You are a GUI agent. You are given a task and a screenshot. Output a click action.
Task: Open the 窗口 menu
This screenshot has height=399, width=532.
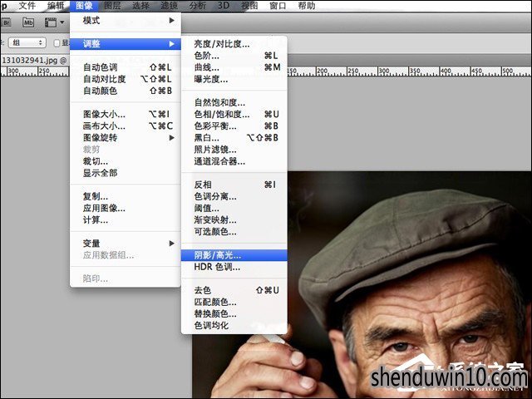click(278, 6)
